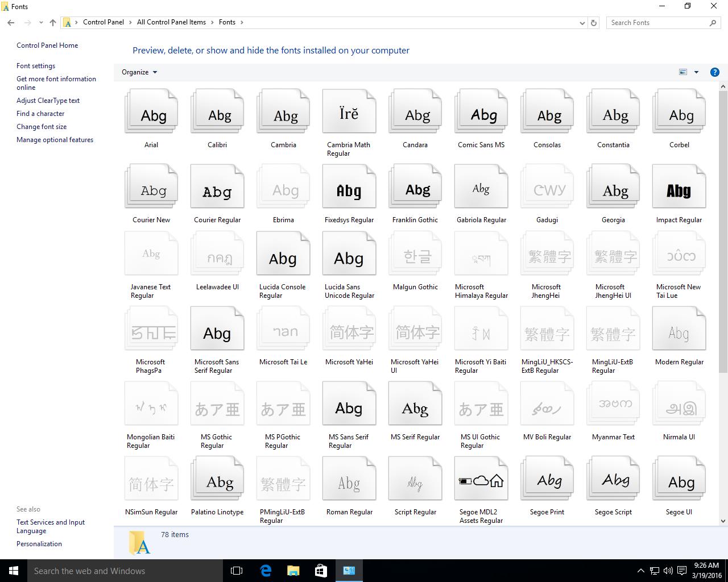
Task: Select the Microsoft YaHei UI font icon
Action: pos(415,329)
